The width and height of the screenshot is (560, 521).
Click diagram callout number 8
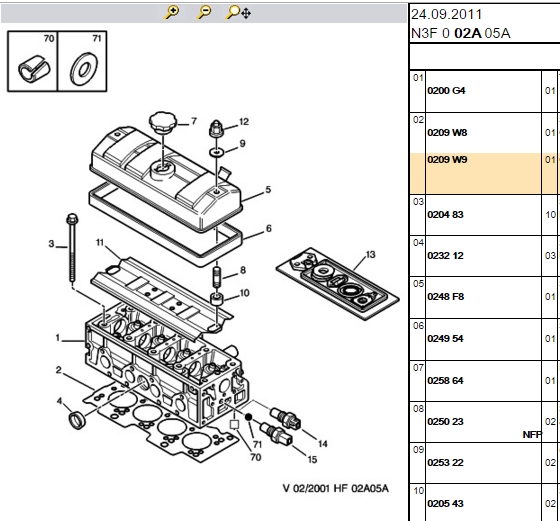point(243,270)
